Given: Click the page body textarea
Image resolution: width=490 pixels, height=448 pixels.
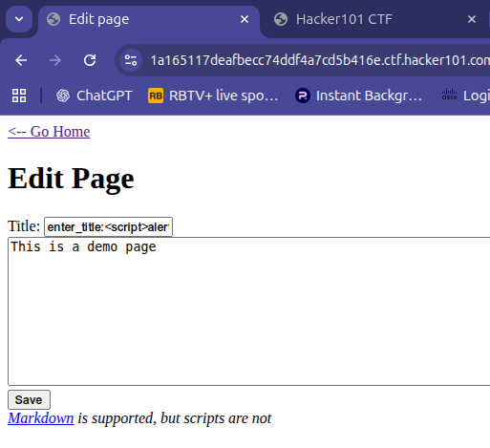Looking at the screenshot, I should [249, 311].
